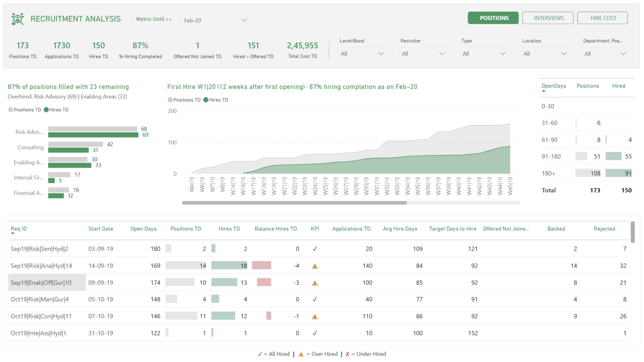Image resolution: width=644 pixels, height=362 pixels.
Task: Click the red X Under Hired legend icon
Action: click(x=347, y=354)
